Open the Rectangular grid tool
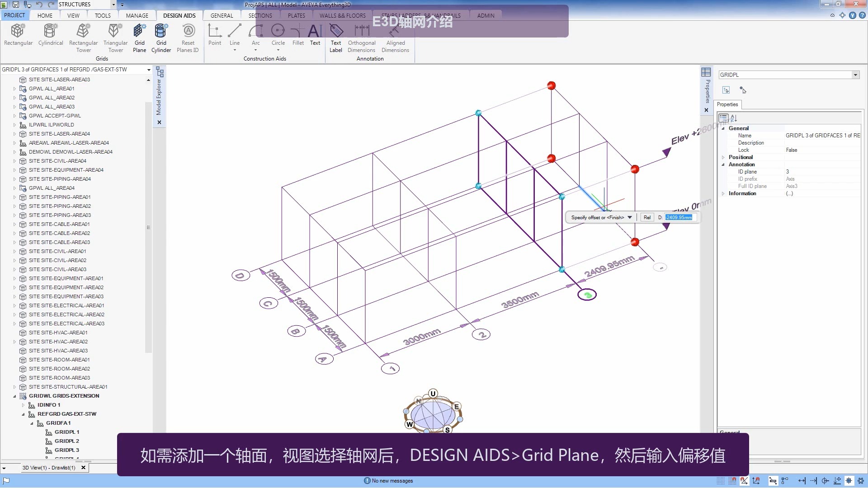The image size is (868, 488). point(18,36)
